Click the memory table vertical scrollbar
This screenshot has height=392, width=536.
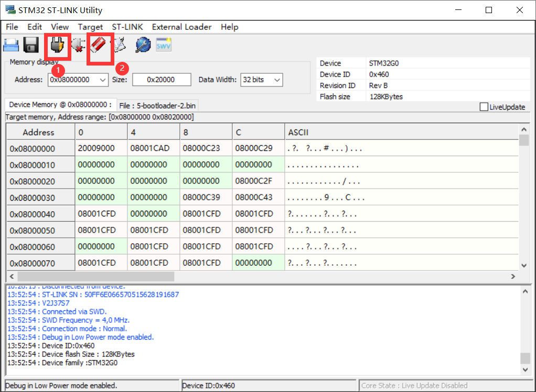pos(524,197)
